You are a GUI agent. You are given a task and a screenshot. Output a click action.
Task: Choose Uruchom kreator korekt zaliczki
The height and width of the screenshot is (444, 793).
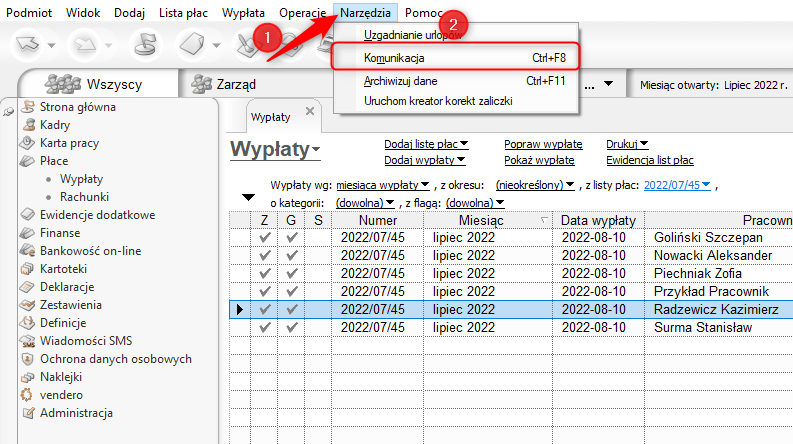pos(455,101)
